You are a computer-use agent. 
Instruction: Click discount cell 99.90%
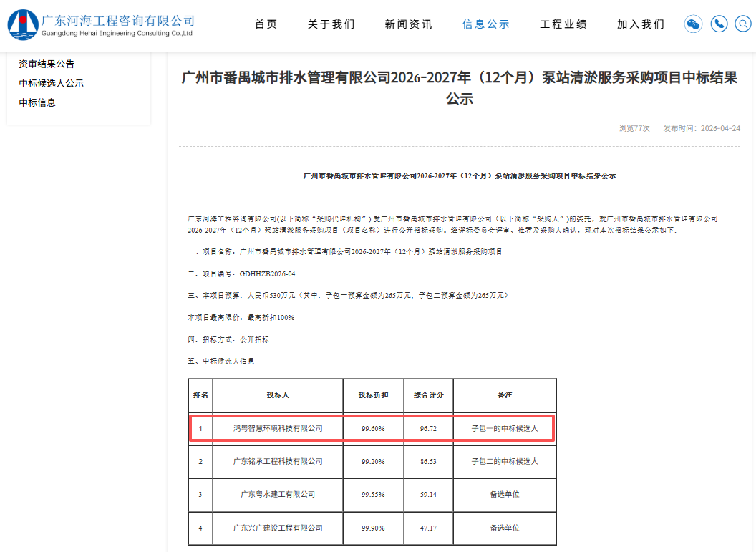coord(373,528)
